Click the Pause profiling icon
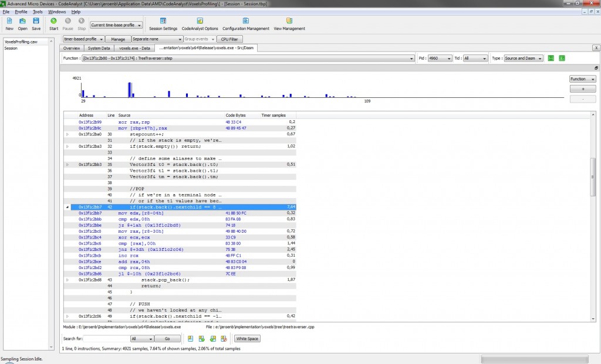The height and width of the screenshot is (364, 601). (68, 21)
